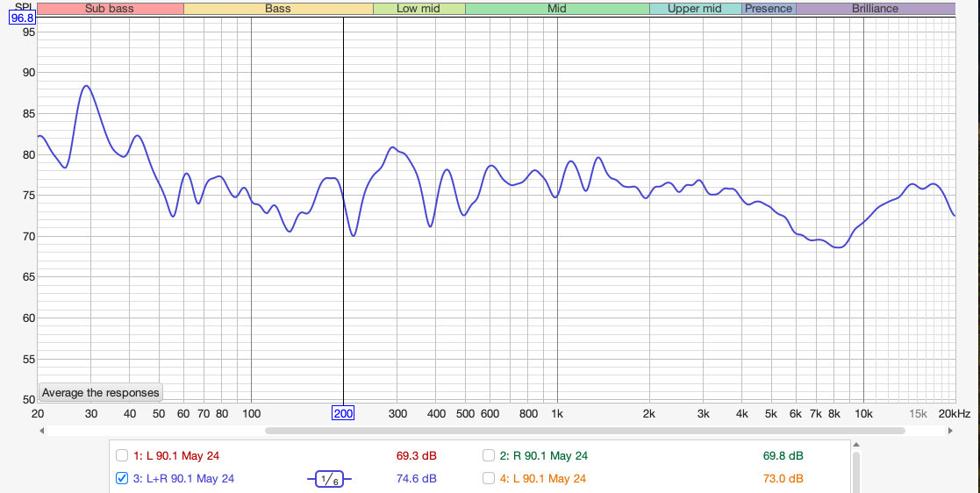Image resolution: width=980 pixels, height=493 pixels.
Task: Click the 1/6 smoothing indicator icon
Action: coord(329,479)
